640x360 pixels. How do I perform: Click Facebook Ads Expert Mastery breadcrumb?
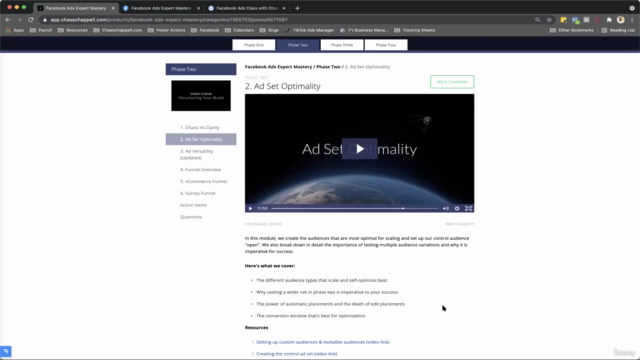tap(278, 67)
